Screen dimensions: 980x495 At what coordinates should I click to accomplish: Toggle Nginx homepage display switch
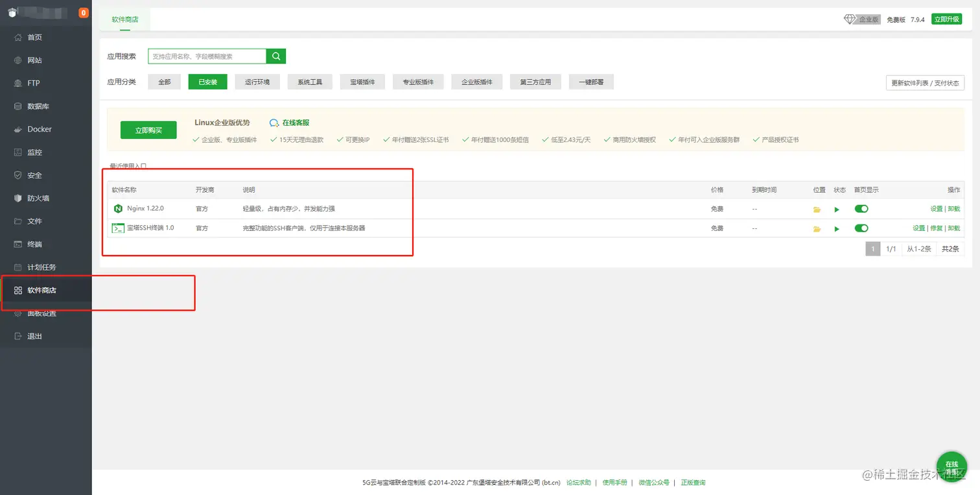861,209
